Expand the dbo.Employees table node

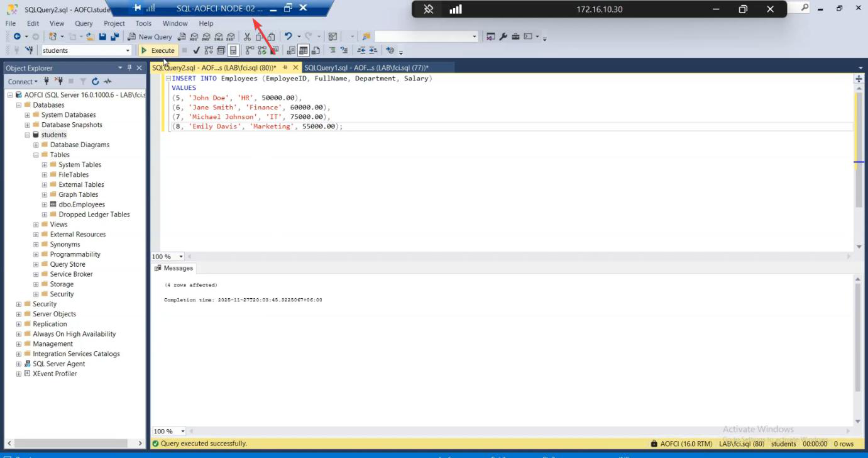(45, 204)
